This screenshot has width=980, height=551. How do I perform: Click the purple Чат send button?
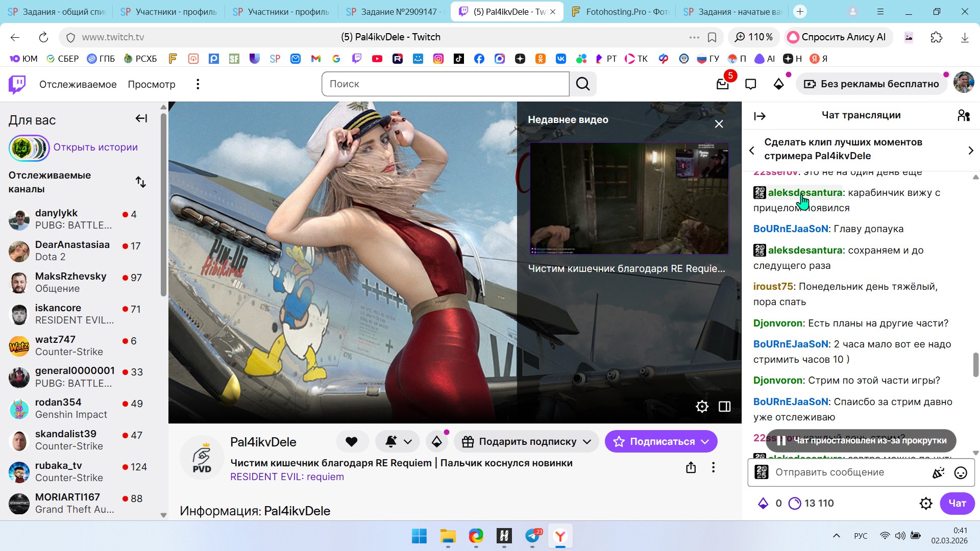957,504
